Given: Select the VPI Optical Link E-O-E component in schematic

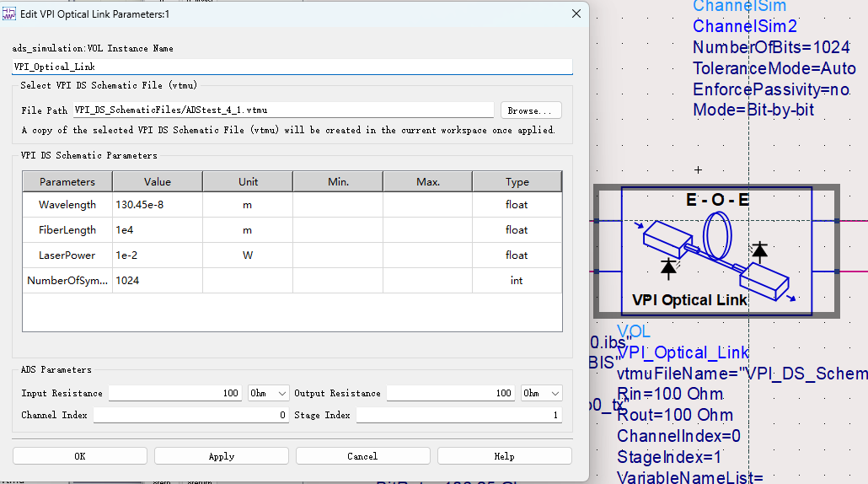Looking at the screenshot, I should pyautogui.click(x=717, y=251).
